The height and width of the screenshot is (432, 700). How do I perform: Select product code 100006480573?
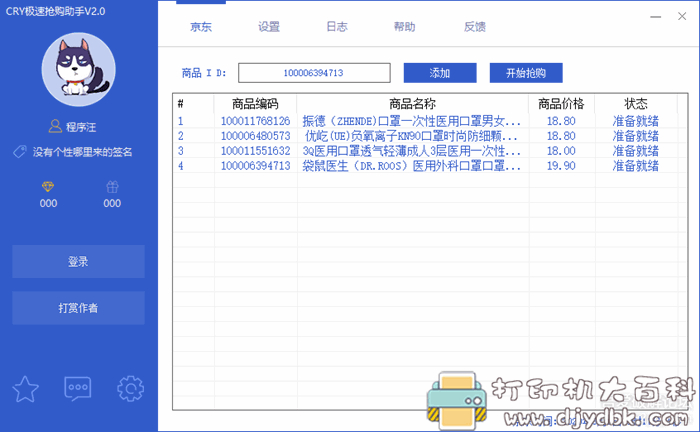[x=255, y=136]
